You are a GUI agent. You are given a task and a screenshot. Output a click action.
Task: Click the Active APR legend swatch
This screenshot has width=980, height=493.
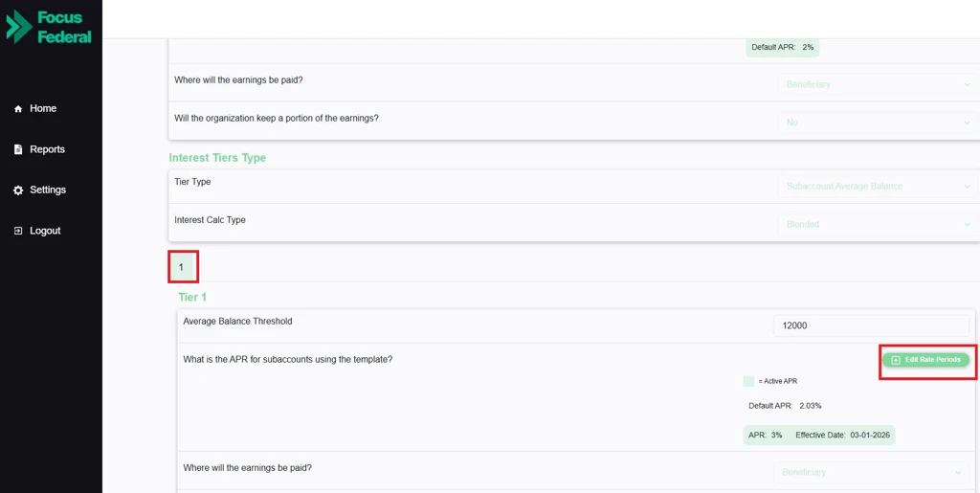[748, 381]
